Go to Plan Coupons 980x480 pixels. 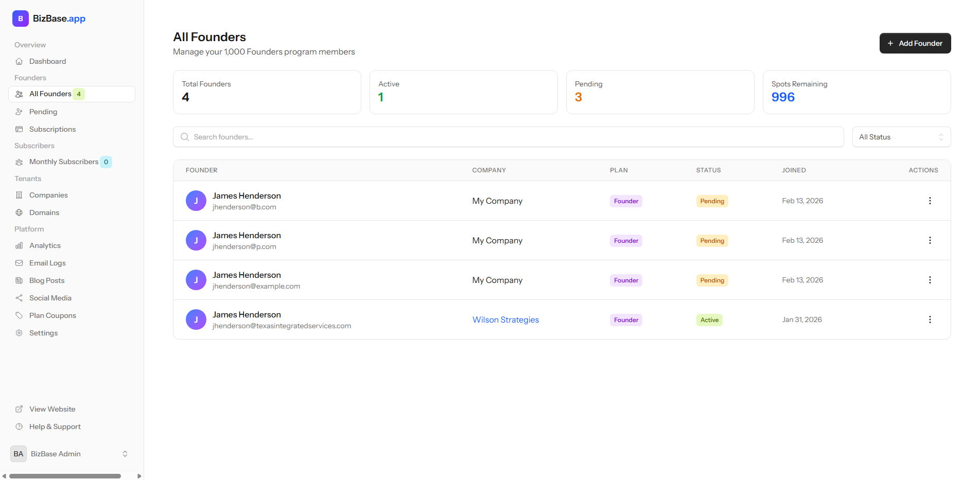52,315
